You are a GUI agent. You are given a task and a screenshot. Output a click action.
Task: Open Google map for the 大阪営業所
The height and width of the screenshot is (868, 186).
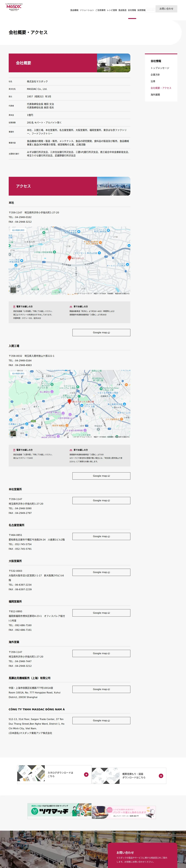[101, 572]
